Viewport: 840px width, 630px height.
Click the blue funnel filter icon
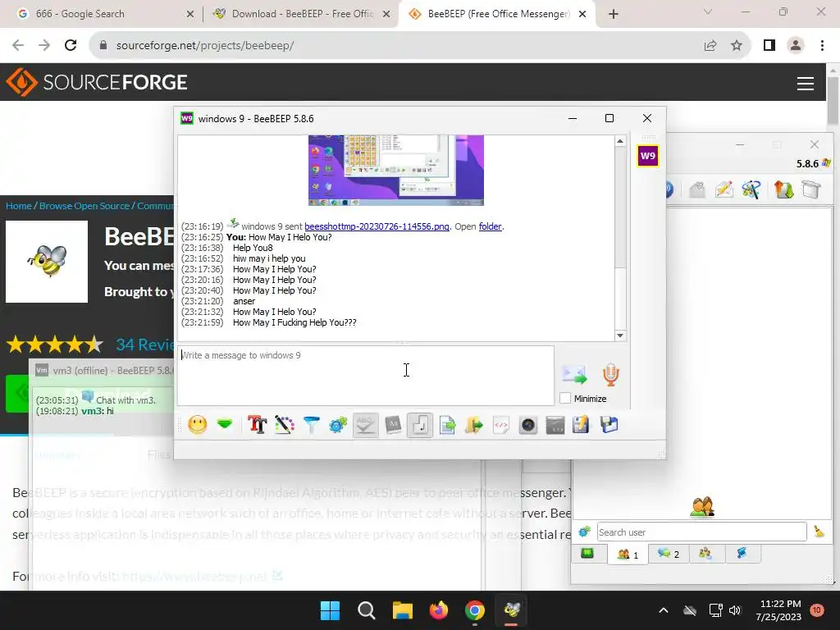311,426
